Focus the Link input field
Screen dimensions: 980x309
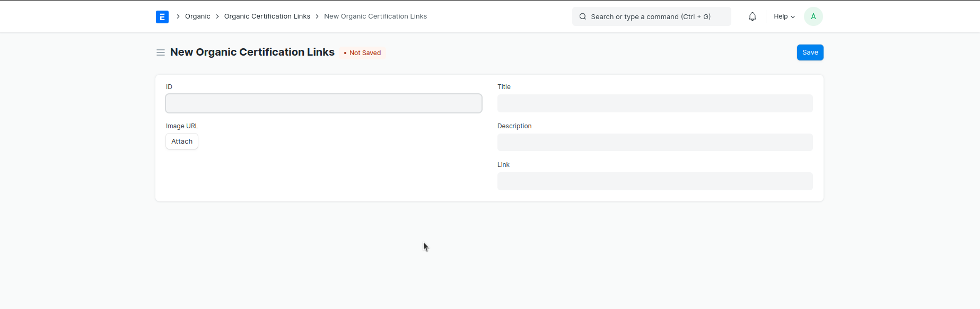(x=654, y=181)
